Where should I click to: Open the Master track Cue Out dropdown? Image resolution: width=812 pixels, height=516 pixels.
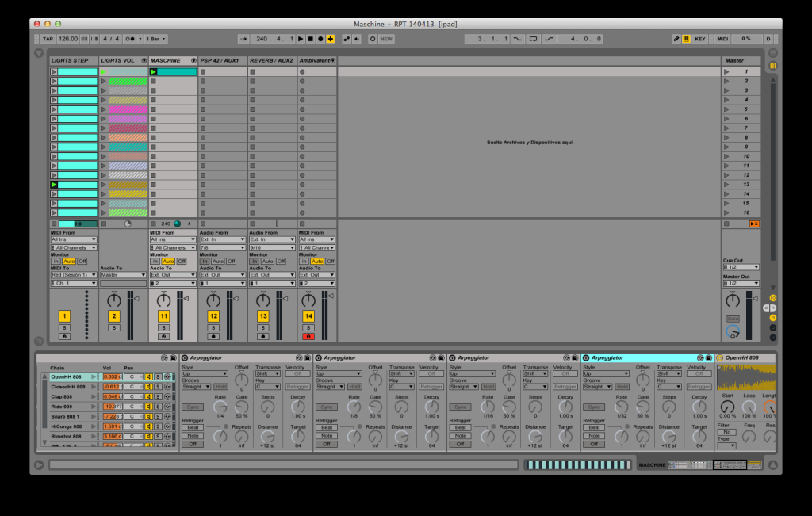(x=741, y=267)
